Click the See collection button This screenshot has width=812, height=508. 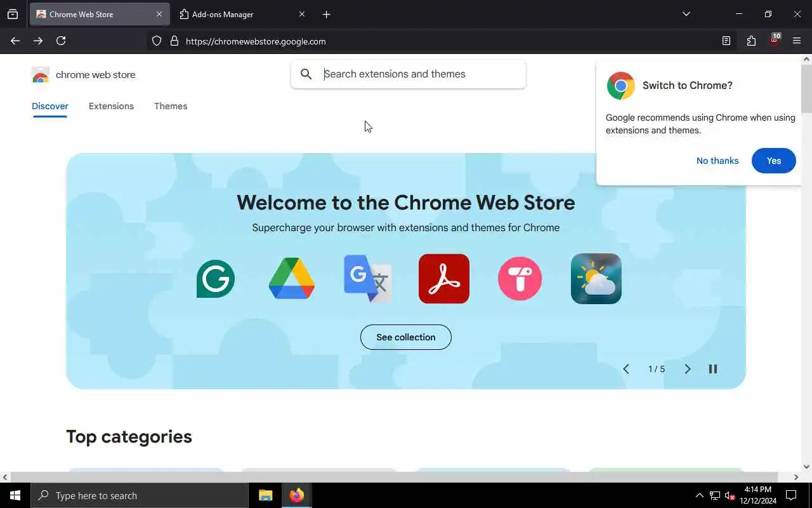tap(406, 337)
